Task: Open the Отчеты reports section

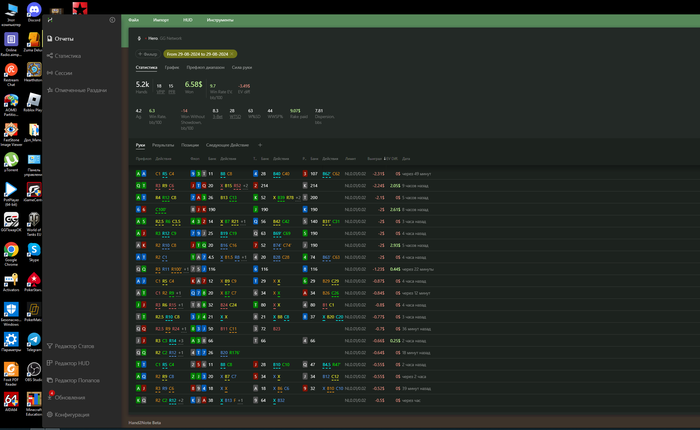Action: 60,39
